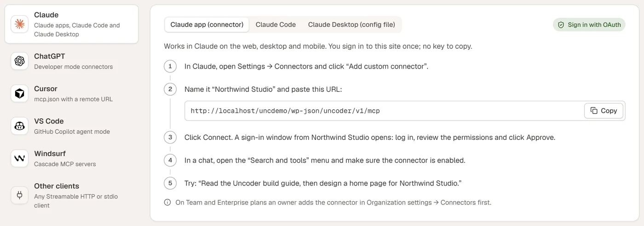Screen dimensions: 644x226
Task: Click the Claude starburst logo icon
Action: [19, 24]
